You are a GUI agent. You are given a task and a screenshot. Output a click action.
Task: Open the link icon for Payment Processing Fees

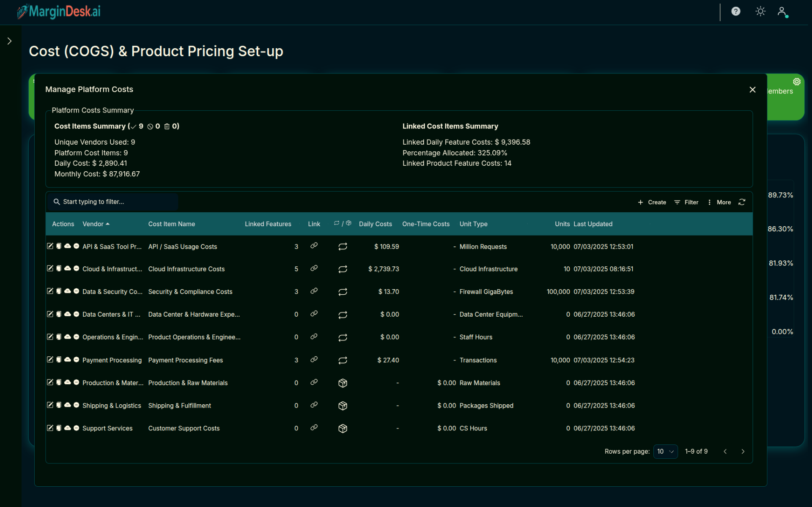pos(314,360)
